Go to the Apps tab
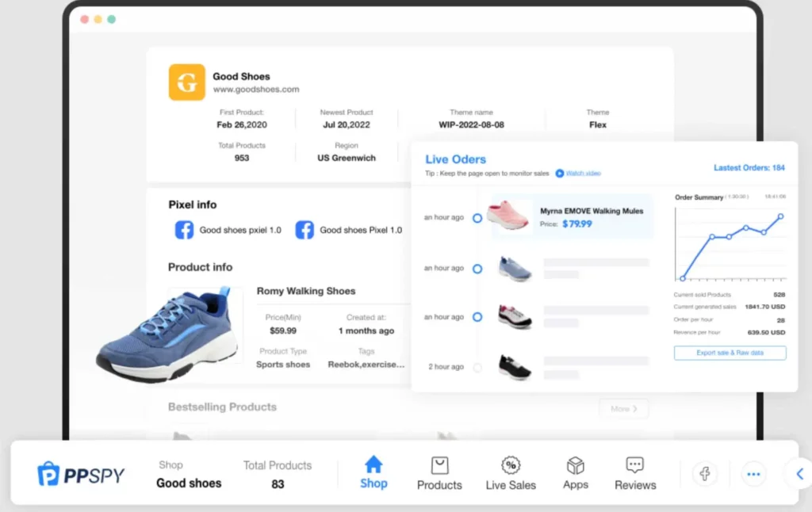This screenshot has width=812, height=512. (576, 474)
